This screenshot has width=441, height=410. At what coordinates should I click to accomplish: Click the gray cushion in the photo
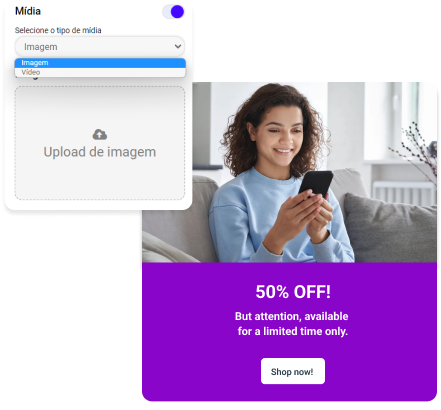pos(390,228)
